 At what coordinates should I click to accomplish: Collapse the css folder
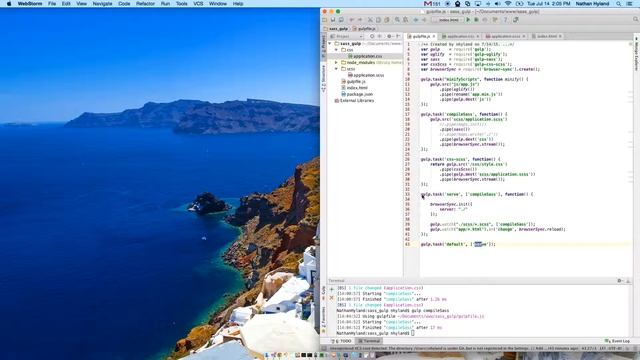tap(336, 50)
